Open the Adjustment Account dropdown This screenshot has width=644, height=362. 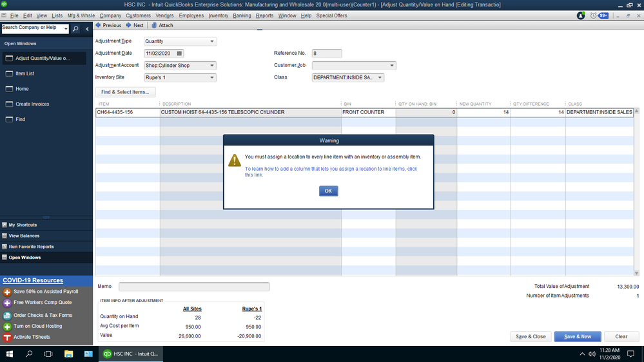coord(212,65)
